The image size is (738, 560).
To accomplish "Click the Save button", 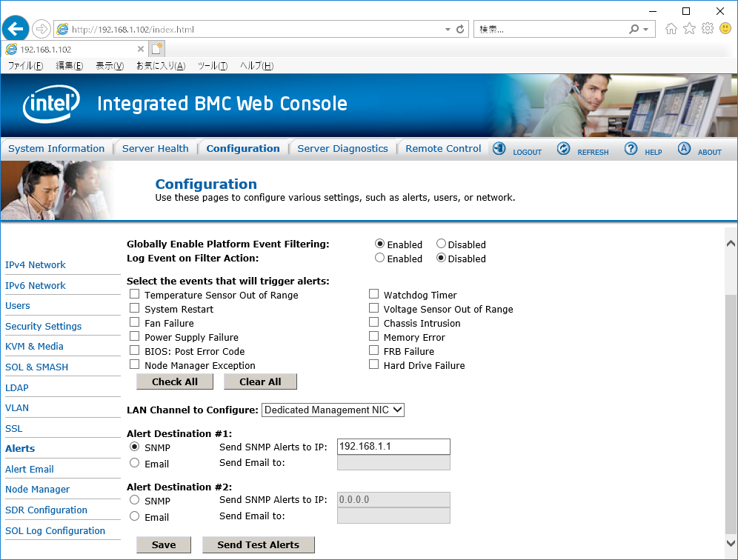I will [164, 545].
